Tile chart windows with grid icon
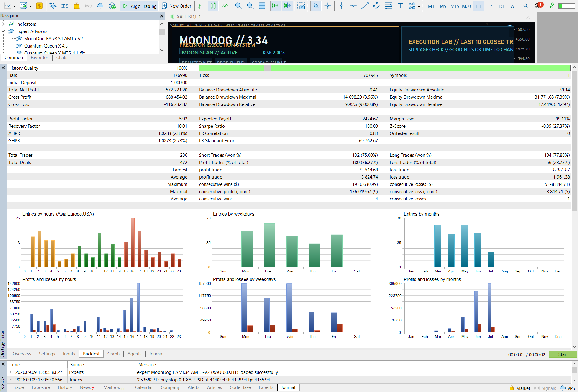Viewport: 578px width, 392px height. coord(262,6)
